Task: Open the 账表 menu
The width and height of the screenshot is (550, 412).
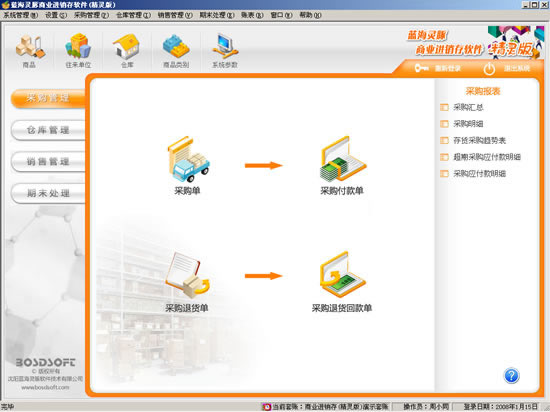Action: 252,15
